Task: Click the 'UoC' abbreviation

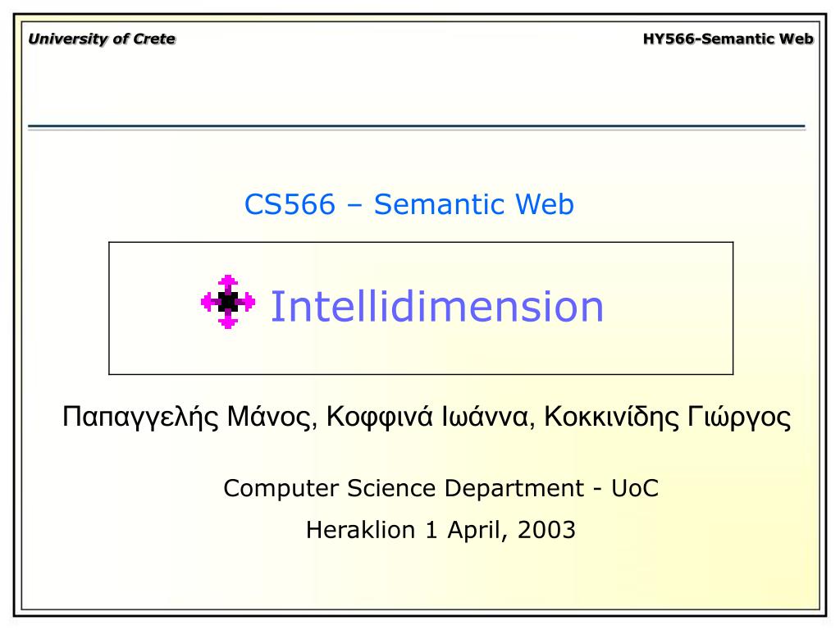Action: click(635, 488)
